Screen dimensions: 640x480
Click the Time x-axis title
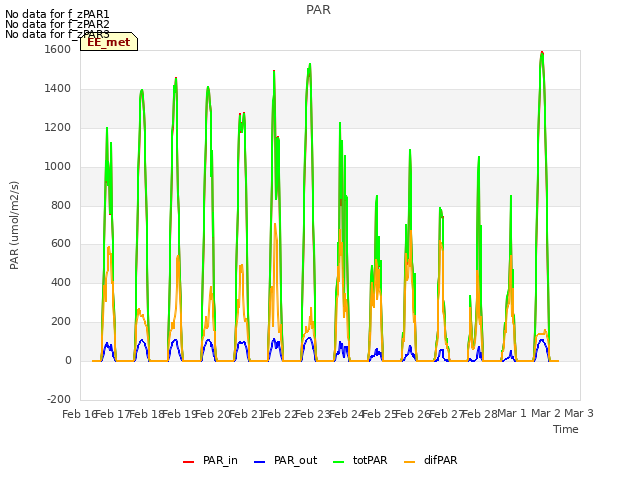(566, 429)
